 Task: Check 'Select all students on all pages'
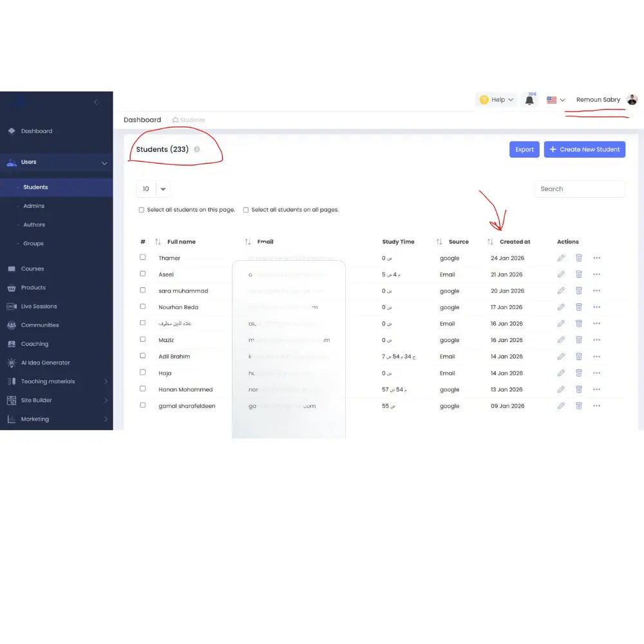pos(246,210)
